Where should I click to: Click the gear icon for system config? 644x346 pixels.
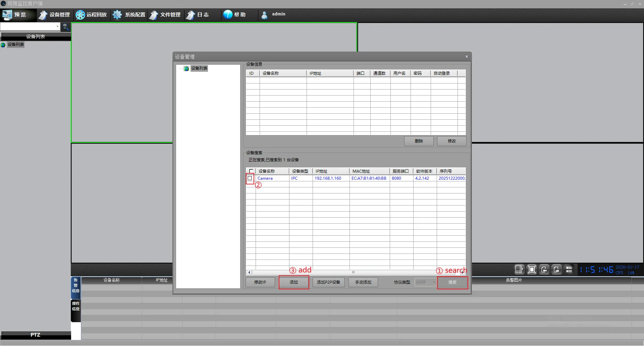[x=117, y=15]
